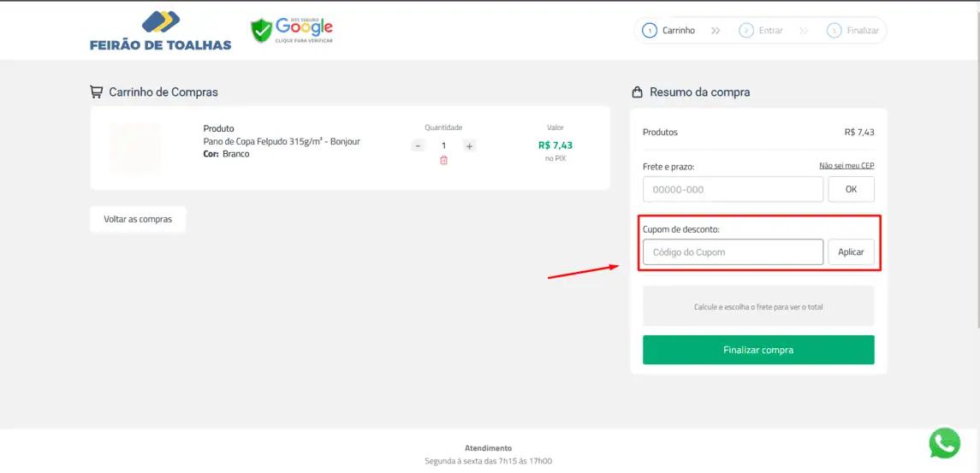The height and width of the screenshot is (473, 980).
Task: Click the Google site seguro verification badge
Action: pyautogui.click(x=292, y=30)
